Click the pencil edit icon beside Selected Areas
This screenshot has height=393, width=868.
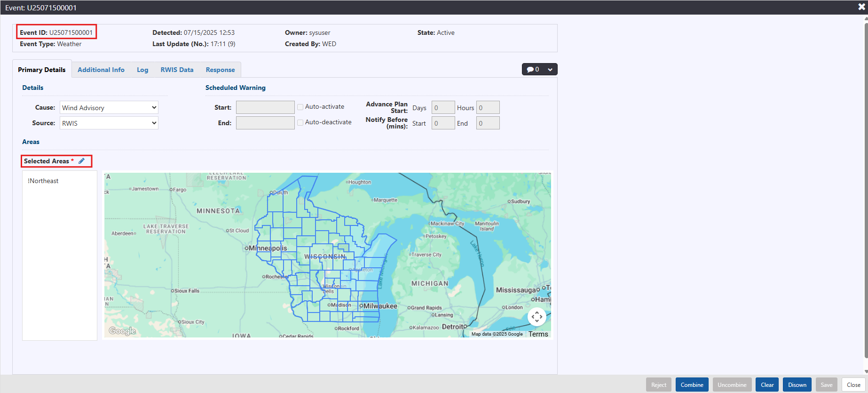[x=81, y=161]
